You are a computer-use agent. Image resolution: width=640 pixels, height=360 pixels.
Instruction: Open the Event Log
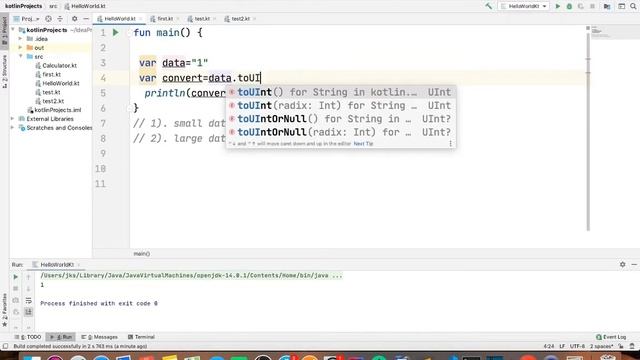[611, 337]
